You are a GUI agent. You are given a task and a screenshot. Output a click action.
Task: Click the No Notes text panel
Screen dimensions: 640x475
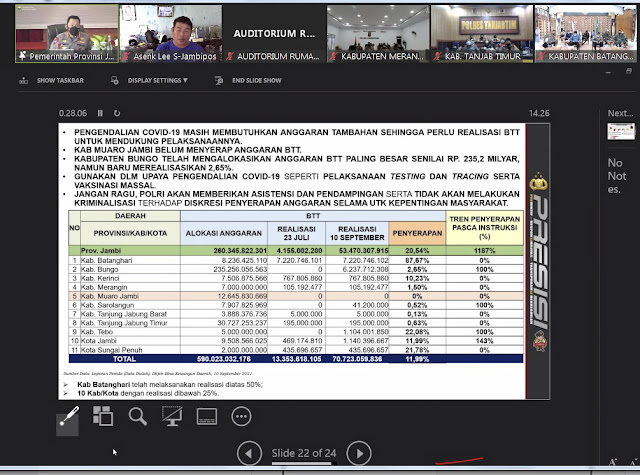pyautogui.click(x=616, y=176)
